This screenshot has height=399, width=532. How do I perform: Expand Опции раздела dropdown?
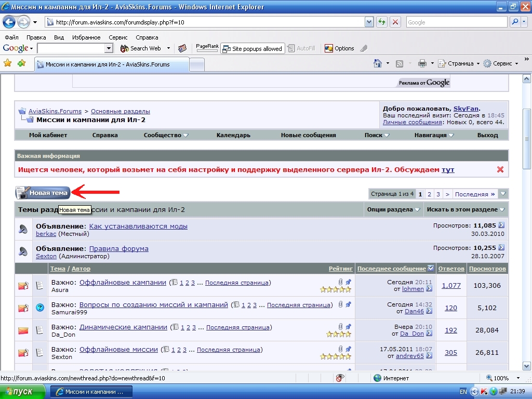pyautogui.click(x=394, y=210)
